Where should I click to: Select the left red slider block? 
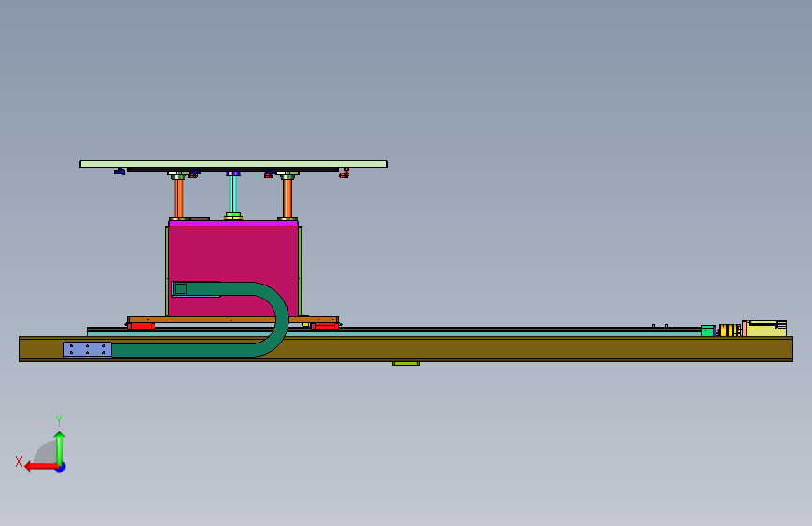coord(140,326)
